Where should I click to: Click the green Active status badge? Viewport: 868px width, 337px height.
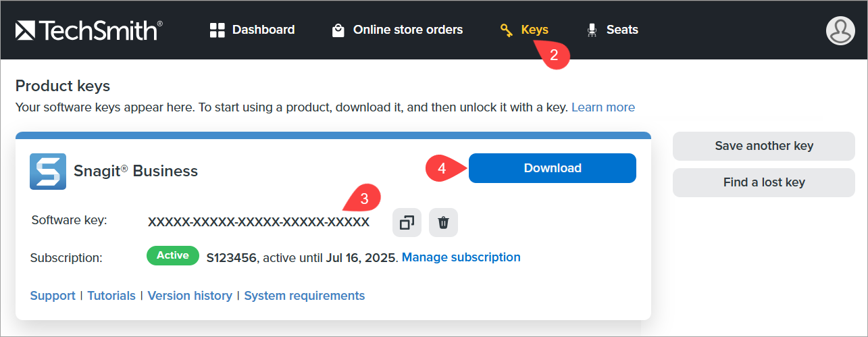[173, 256]
